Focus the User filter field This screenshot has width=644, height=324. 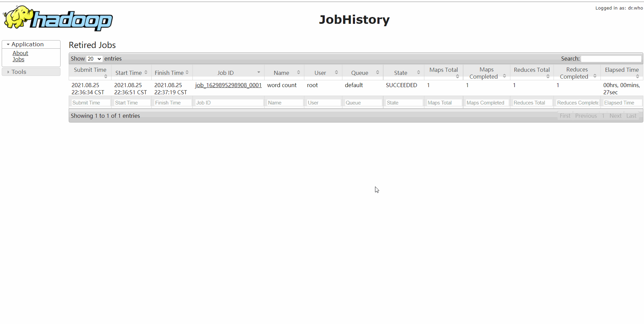coord(323,103)
